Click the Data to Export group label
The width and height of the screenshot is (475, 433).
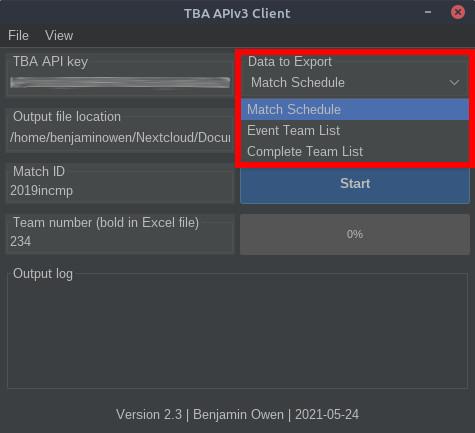[290, 62]
